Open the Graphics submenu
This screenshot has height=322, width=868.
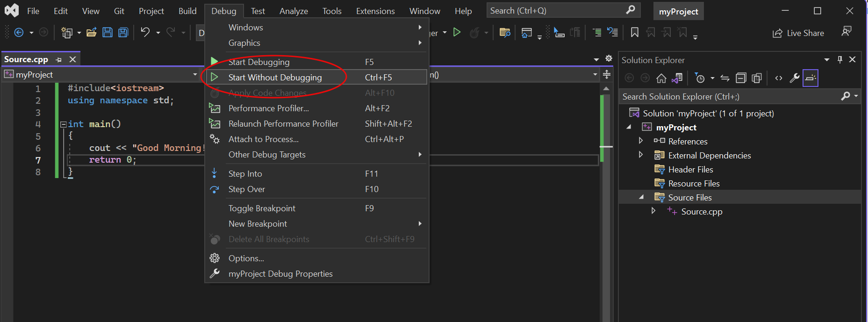point(316,43)
